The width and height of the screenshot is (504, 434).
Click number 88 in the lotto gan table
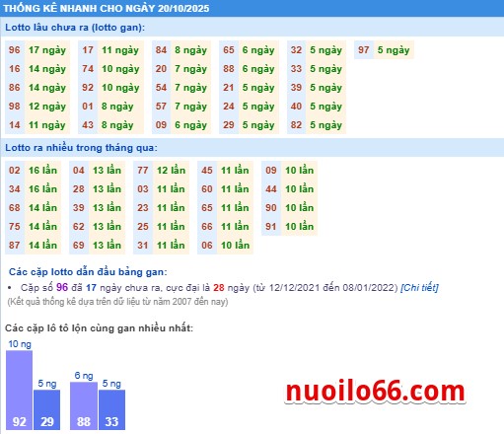point(229,69)
